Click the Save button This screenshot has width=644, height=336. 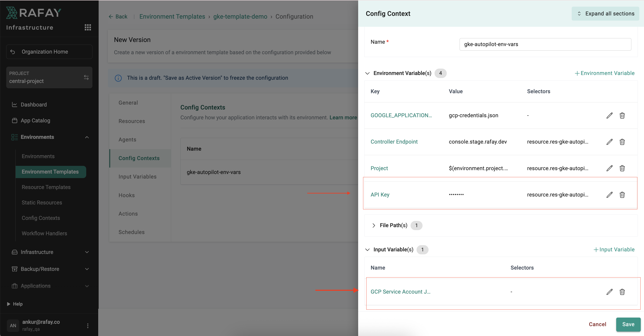[x=628, y=324]
